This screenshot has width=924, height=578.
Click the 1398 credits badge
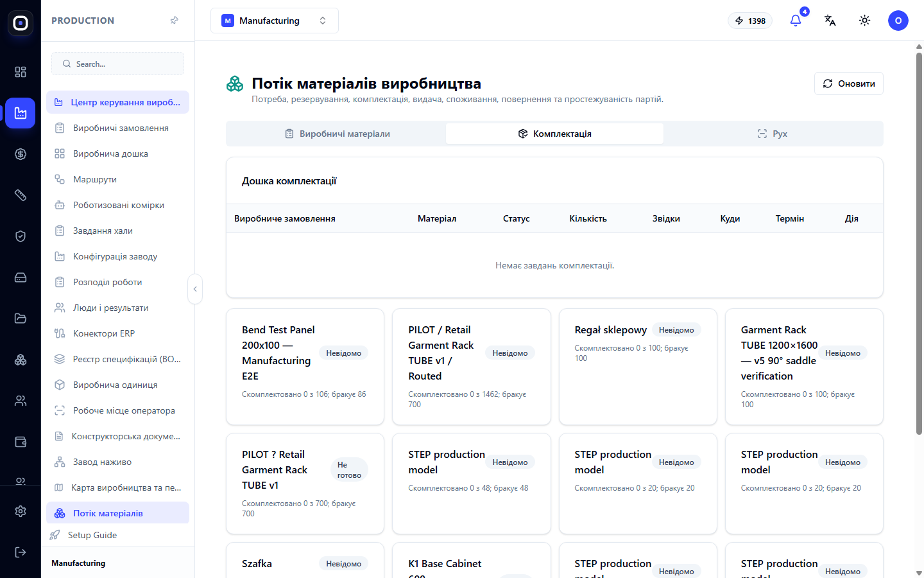750,21
